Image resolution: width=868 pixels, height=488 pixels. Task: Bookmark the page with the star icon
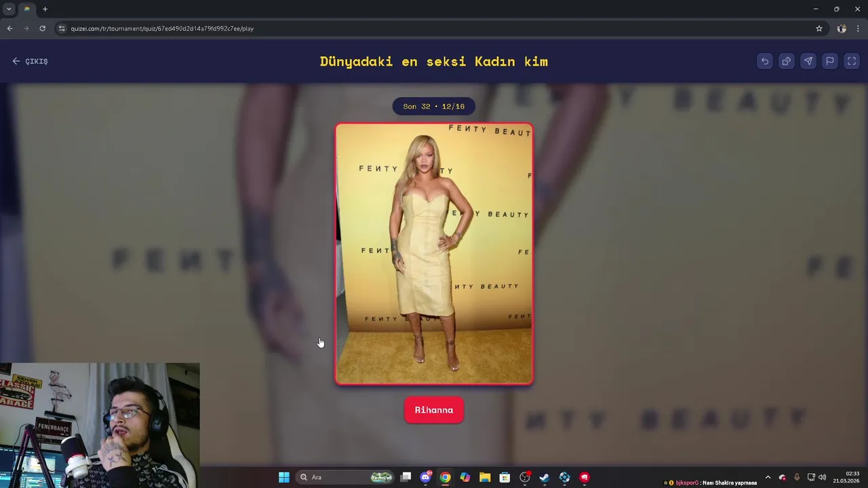coord(819,28)
